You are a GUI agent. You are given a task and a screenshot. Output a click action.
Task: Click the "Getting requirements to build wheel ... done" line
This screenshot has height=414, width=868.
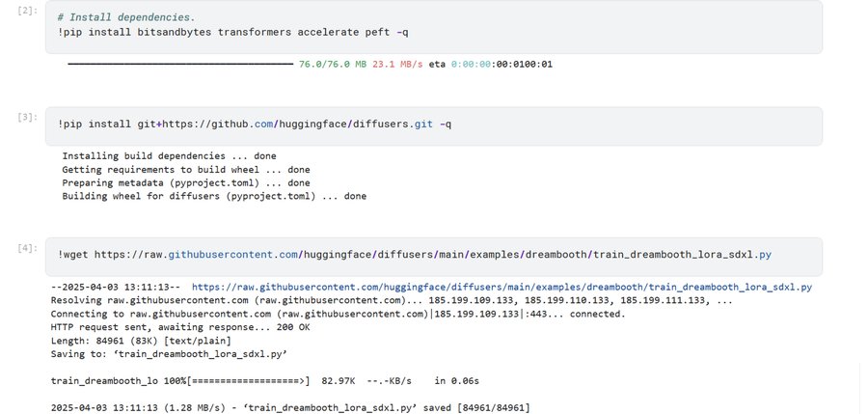tap(186, 170)
